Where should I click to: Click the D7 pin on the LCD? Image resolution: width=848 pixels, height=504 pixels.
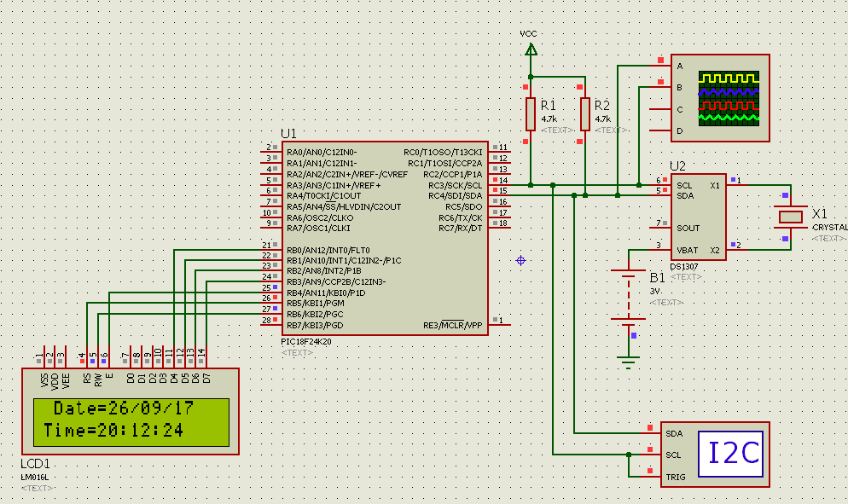tap(206, 379)
